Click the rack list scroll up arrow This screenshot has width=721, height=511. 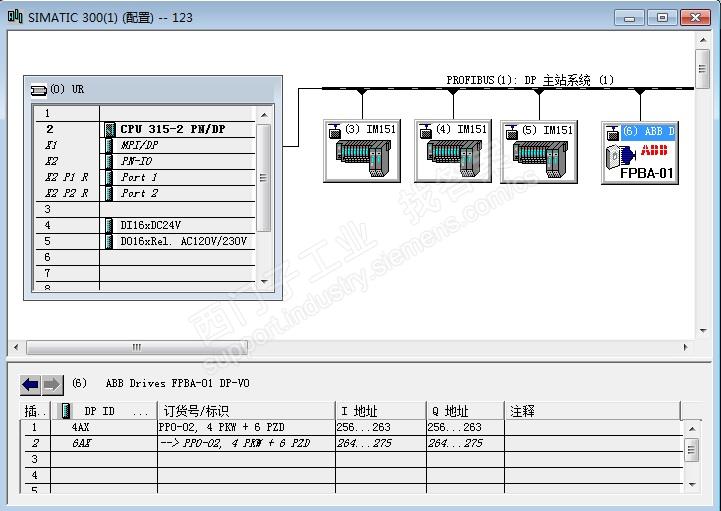[x=264, y=115]
